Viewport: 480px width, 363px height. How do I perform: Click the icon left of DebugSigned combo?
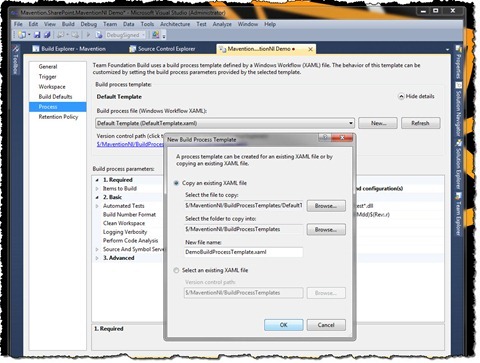(99, 35)
